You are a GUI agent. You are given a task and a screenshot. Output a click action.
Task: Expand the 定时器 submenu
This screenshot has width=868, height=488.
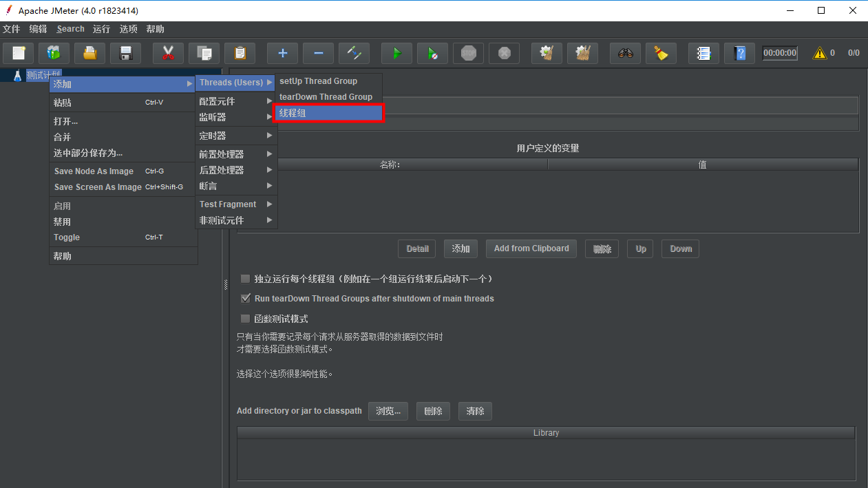(x=236, y=136)
